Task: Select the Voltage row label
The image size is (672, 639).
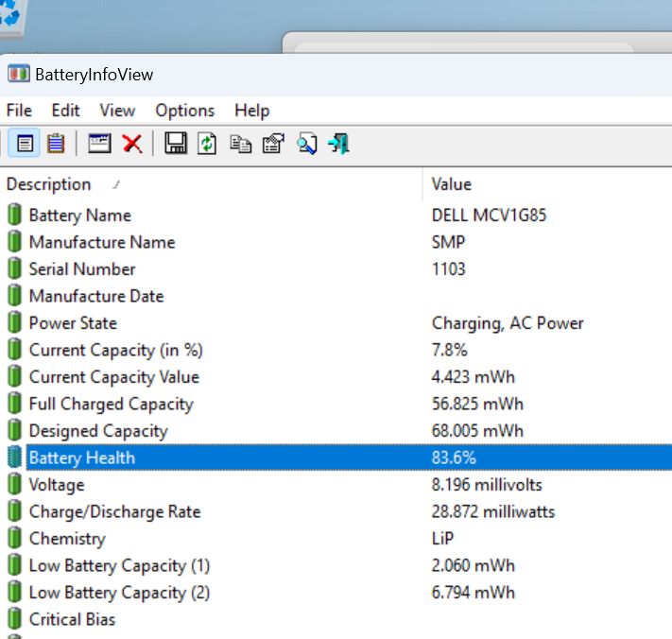Action: [56, 485]
